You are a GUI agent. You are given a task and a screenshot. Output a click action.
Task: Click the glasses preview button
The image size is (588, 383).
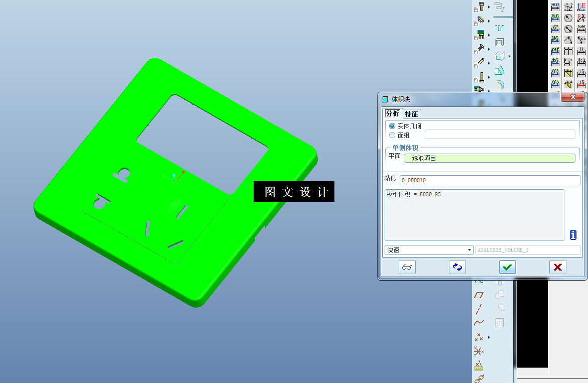407,267
